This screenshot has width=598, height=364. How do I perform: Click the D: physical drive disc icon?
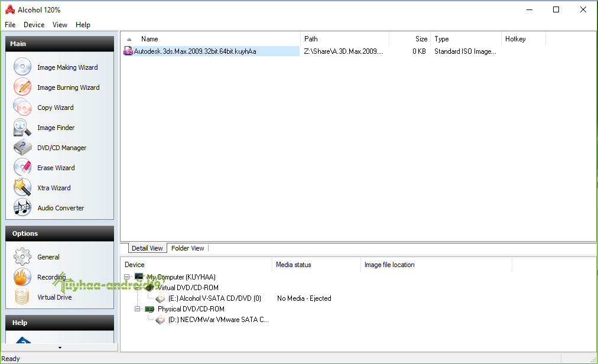pos(161,320)
